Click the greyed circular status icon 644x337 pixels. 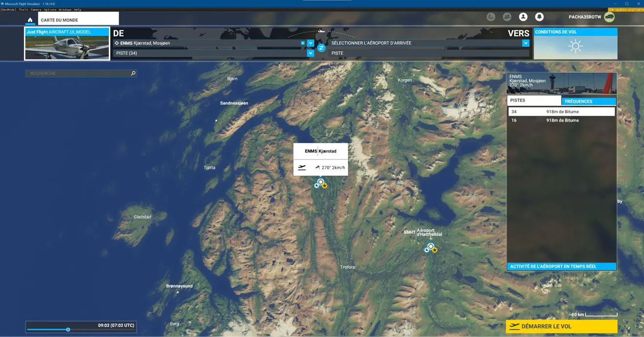[491, 17]
